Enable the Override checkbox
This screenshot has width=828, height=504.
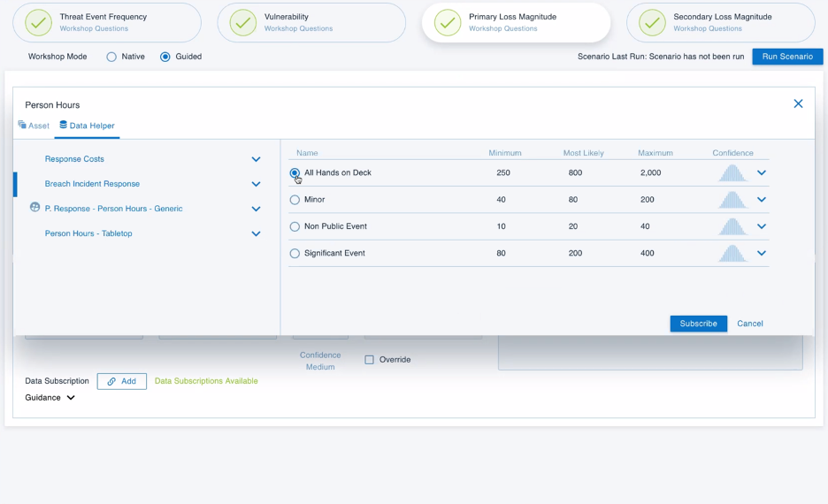(369, 359)
